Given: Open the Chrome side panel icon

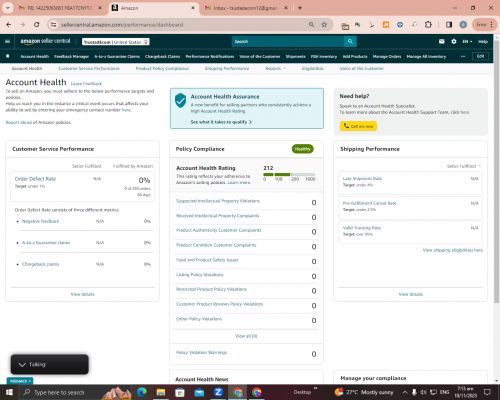Looking at the screenshot, I should pyautogui.click(x=449, y=25).
